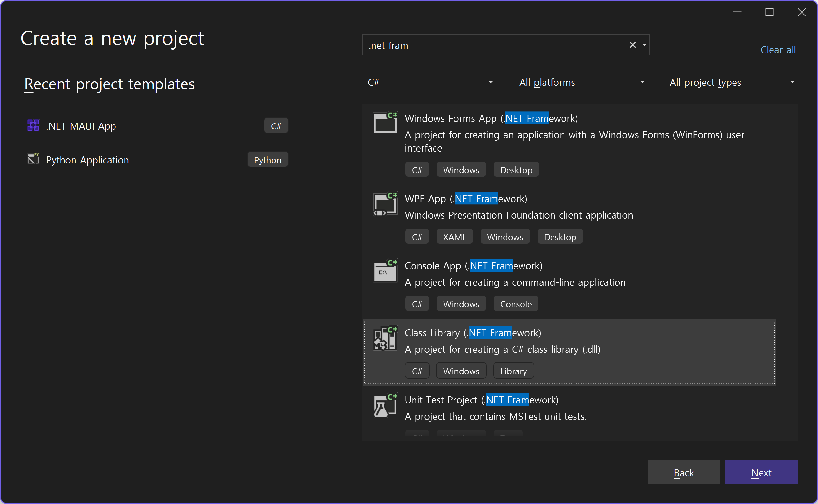Click the Class Library template icon
The image size is (818, 504).
[385, 338]
